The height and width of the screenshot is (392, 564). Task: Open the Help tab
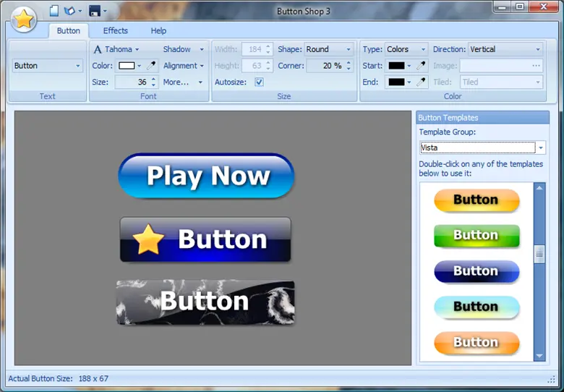coord(158,30)
